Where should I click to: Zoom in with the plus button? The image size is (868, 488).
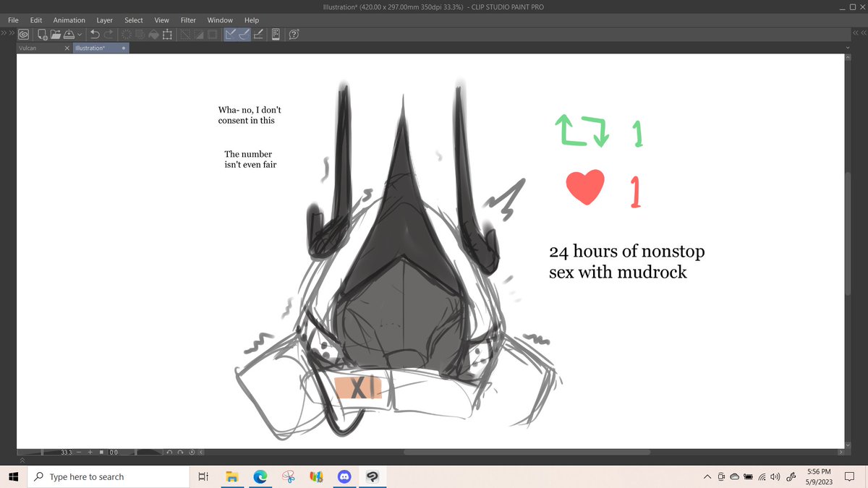point(90,453)
